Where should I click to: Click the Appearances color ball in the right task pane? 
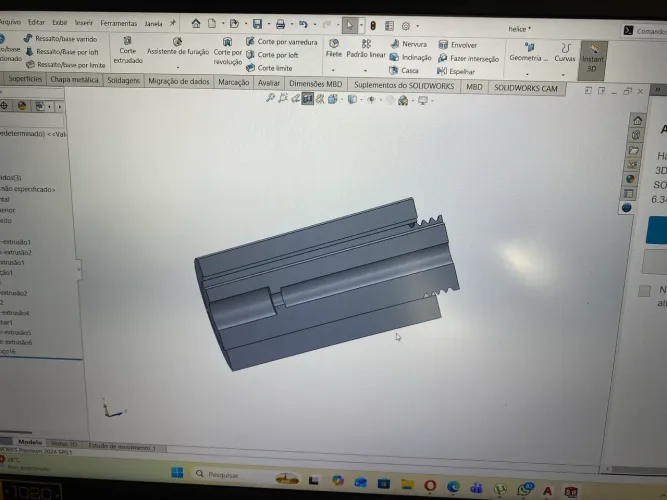click(630, 179)
